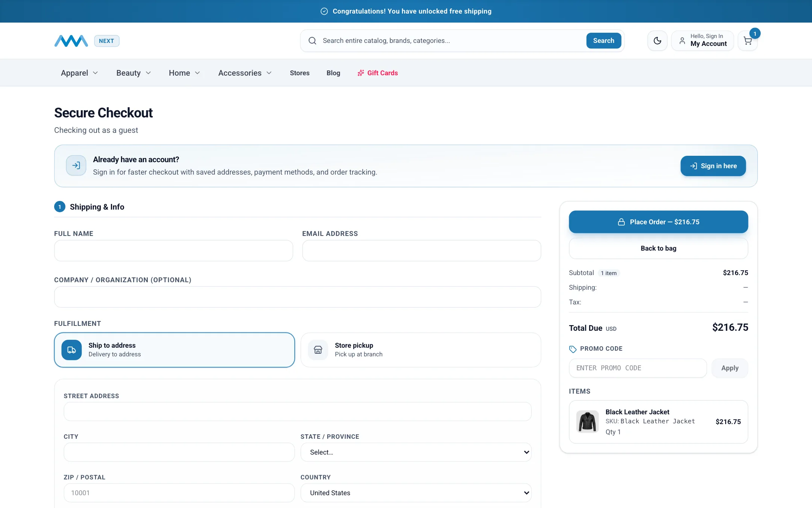Click the Full Name input field
The image size is (812, 508).
point(174,251)
